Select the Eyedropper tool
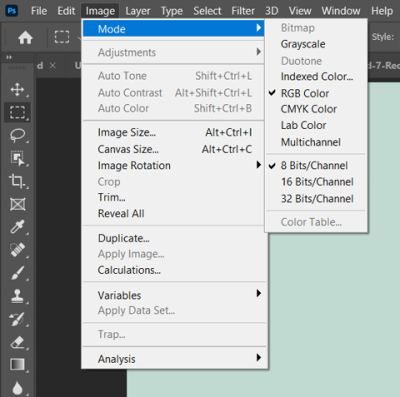 [17, 227]
